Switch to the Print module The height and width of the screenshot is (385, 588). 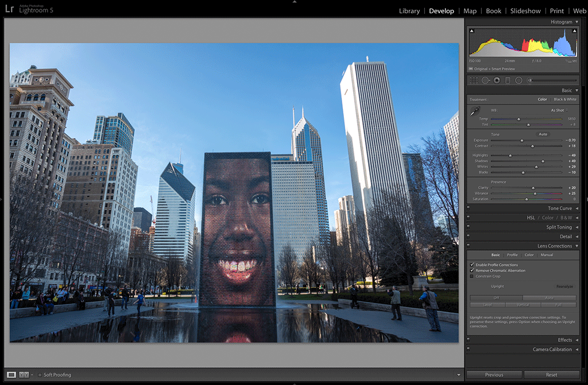click(557, 11)
